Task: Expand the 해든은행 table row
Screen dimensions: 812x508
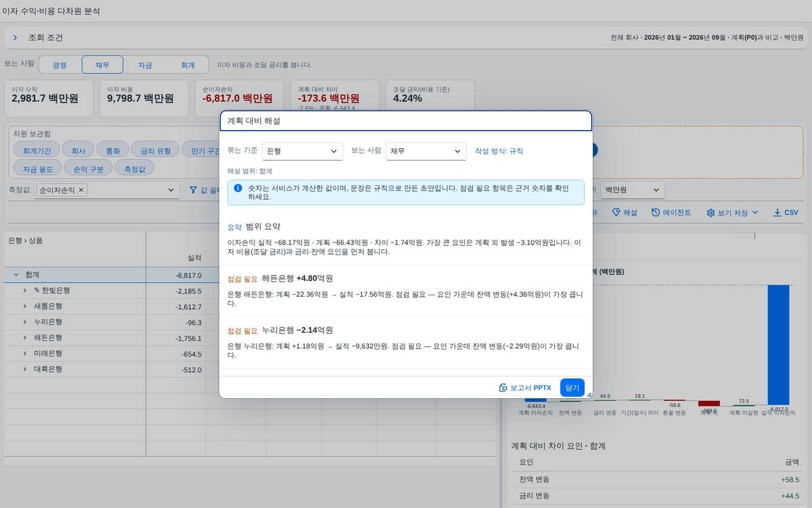Action: (x=25, y=338)
